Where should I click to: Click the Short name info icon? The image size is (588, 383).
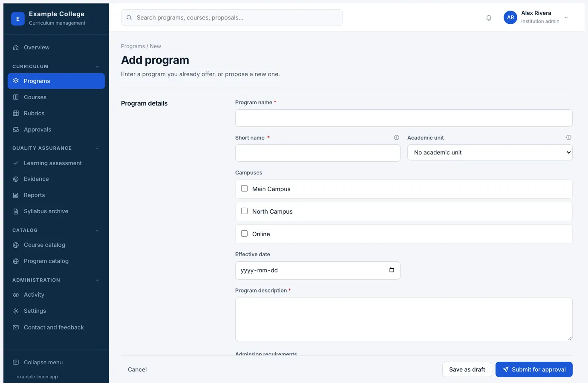pyautogui.click(x=397, y=137)
